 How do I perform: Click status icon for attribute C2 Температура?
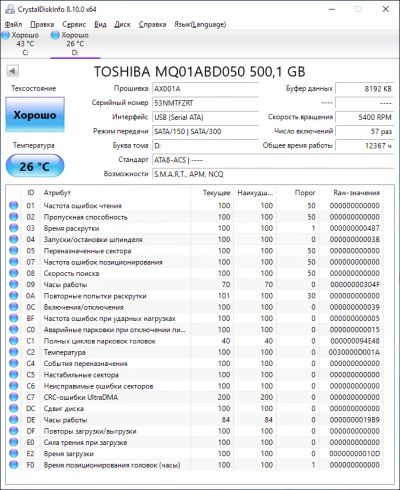(14, 352)
